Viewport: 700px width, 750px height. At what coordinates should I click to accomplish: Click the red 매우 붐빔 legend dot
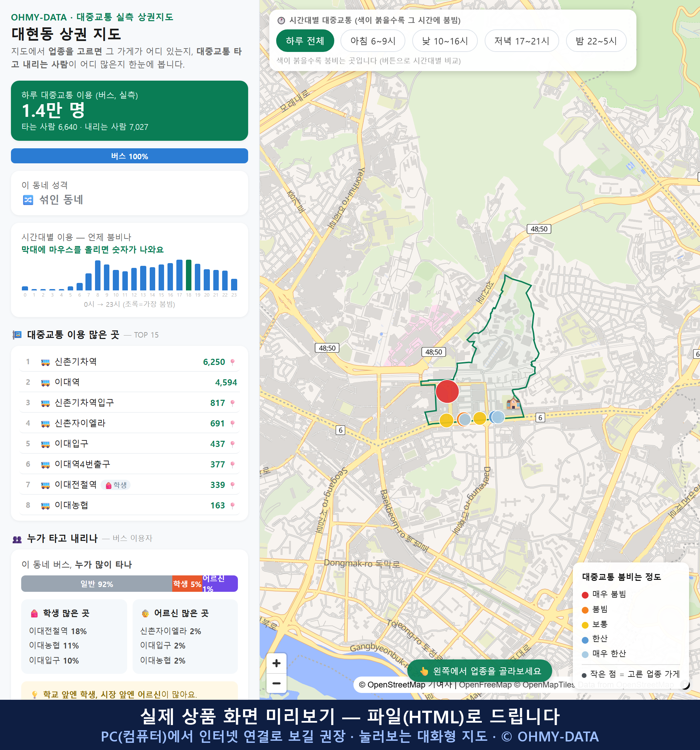click(x=585, y=595)
